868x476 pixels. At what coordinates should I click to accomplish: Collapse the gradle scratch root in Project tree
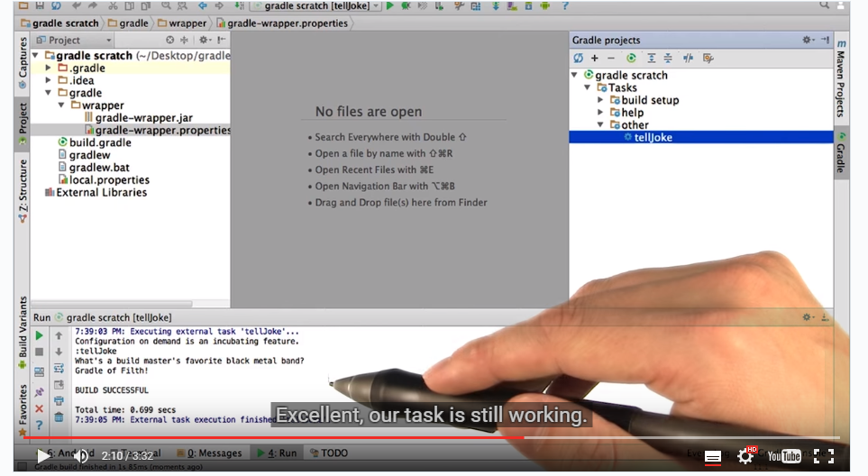(36, 55)
